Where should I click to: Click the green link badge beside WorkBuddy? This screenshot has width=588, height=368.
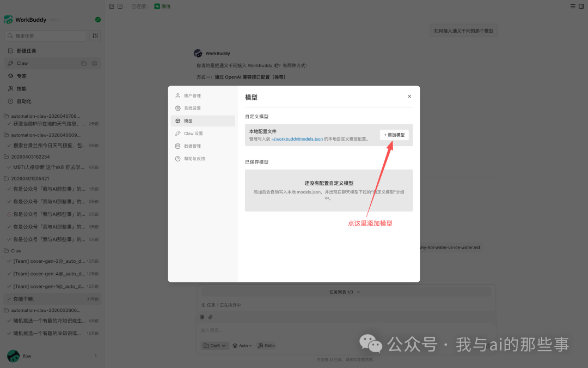(x=98, y=20)
